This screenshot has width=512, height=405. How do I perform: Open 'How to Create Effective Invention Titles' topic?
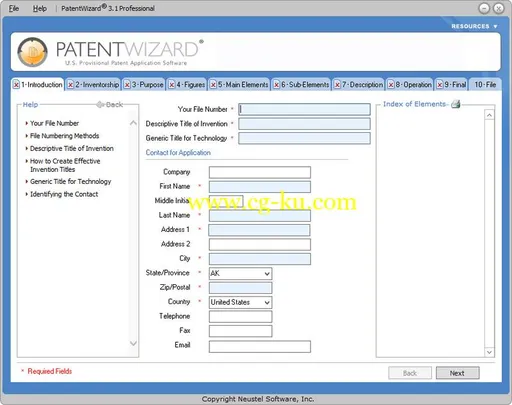65,165
